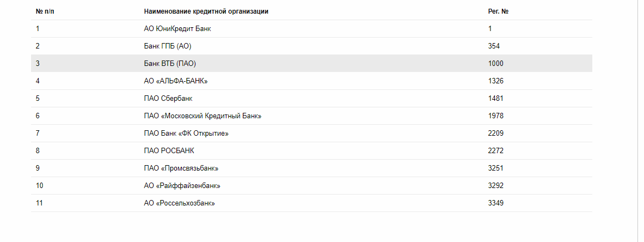Click the highlighted Банк ВТБ (ПАО) row
This screenshot has height=242, width=644.
[x=169, y=64]
